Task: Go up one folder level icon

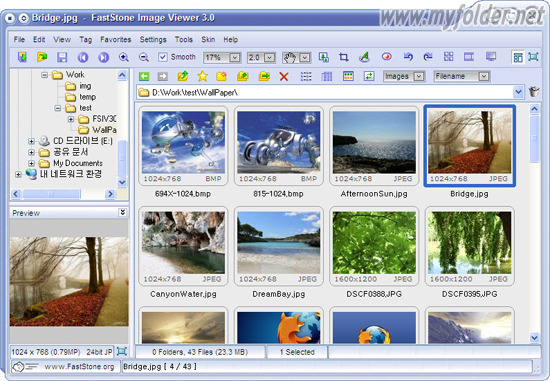Action: point(183,76)
